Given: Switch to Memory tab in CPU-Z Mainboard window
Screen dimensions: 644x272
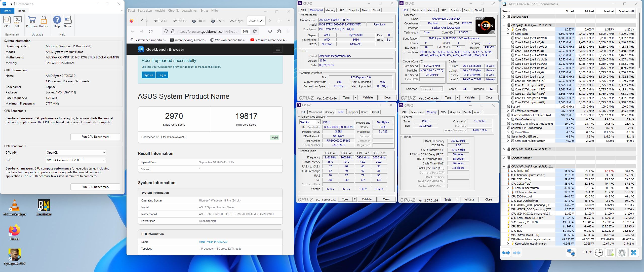Looking at the screenshot, I should coord(330,10).
